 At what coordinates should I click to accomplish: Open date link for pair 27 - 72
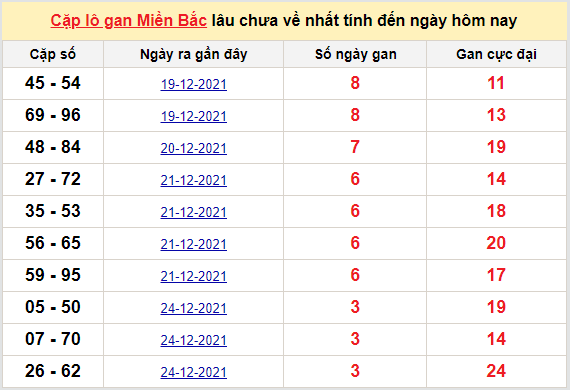(193, 180)
